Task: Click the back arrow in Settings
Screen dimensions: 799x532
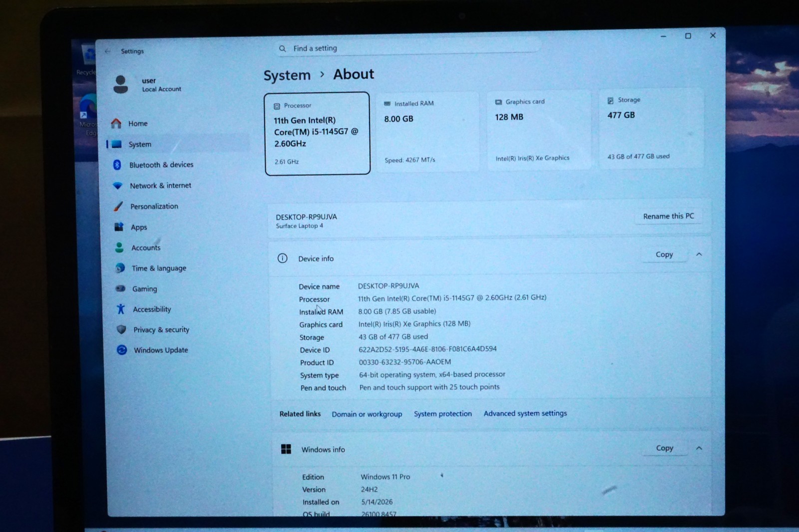Action: [x=108, y=51]
